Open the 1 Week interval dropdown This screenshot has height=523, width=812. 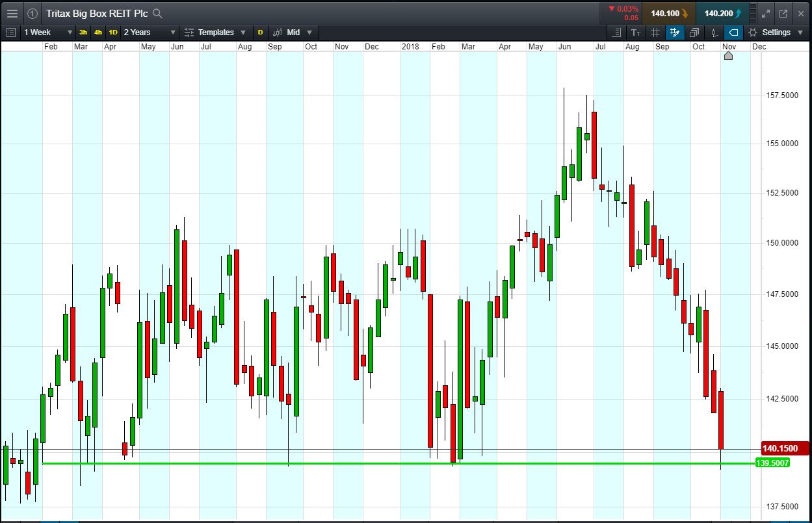(x=48, y=32)
